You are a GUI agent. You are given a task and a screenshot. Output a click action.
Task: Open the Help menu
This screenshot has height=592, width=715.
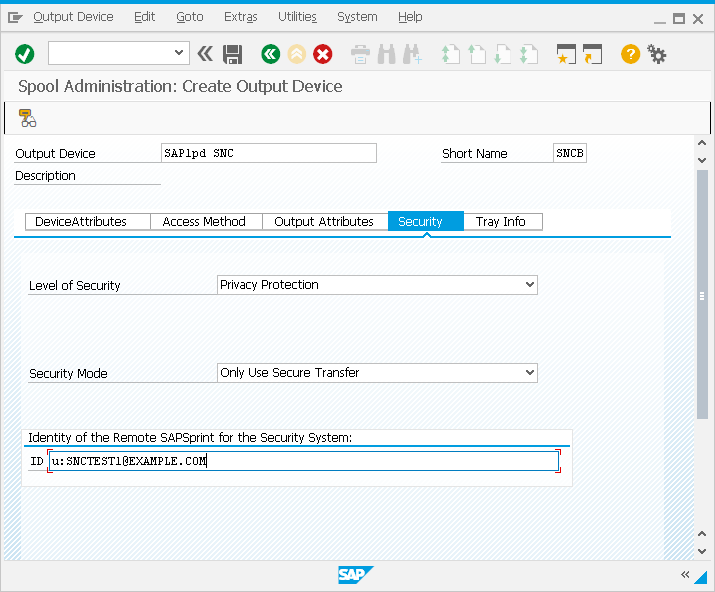[410, 17]
